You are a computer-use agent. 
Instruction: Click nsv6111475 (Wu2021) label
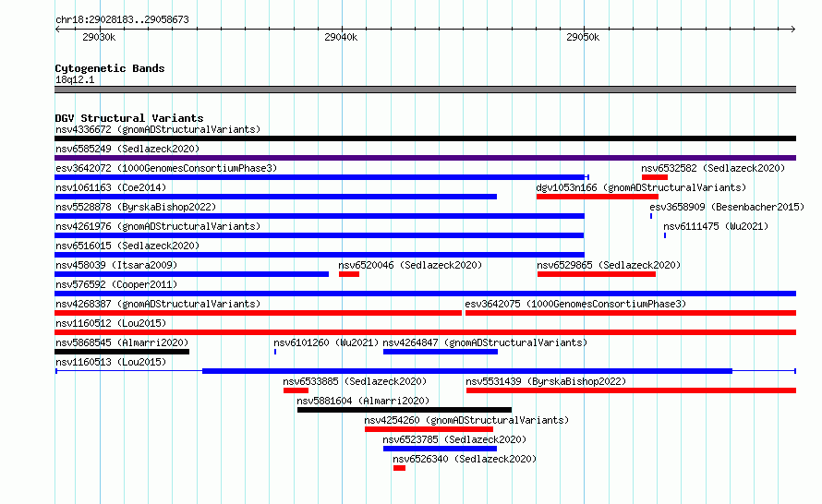click(x=716, y=226)
